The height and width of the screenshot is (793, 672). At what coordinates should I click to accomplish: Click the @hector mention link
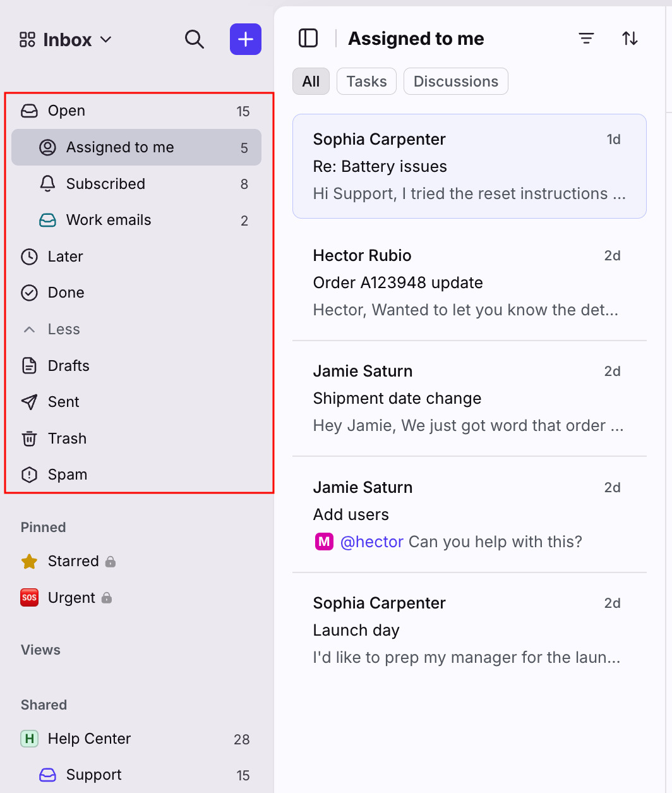tap(372, 542)
